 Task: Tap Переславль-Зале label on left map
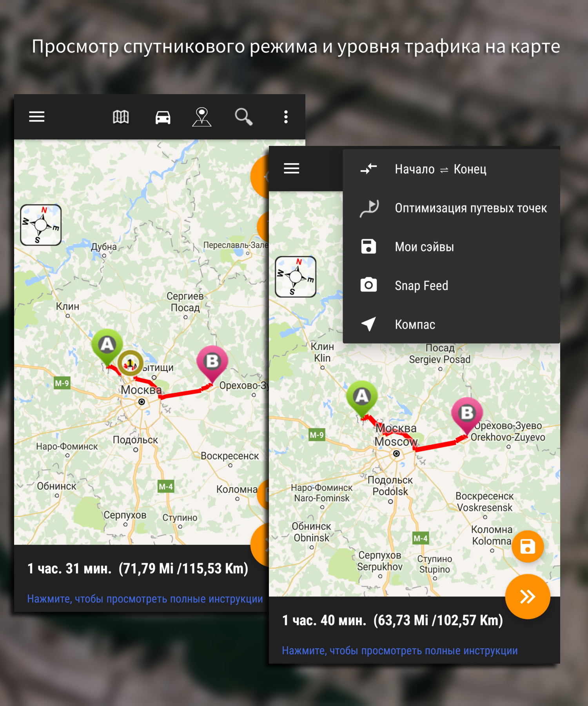click(x=236, y=245)
